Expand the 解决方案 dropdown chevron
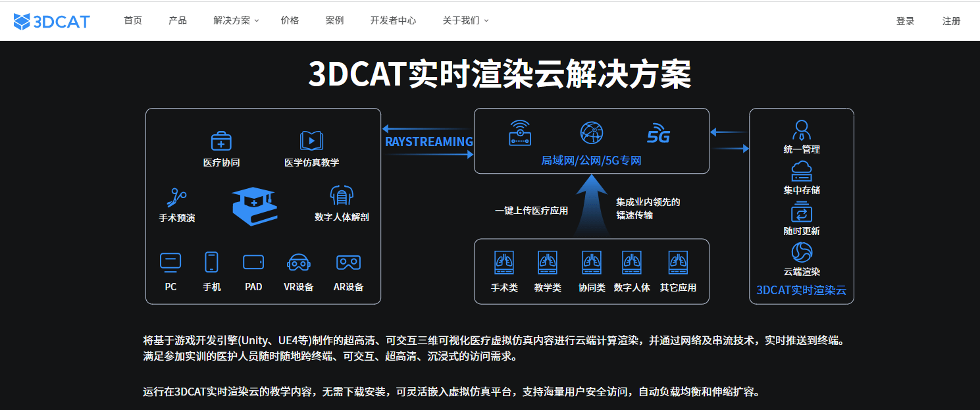This screenshot has width=980, height=410. point(257,21)
